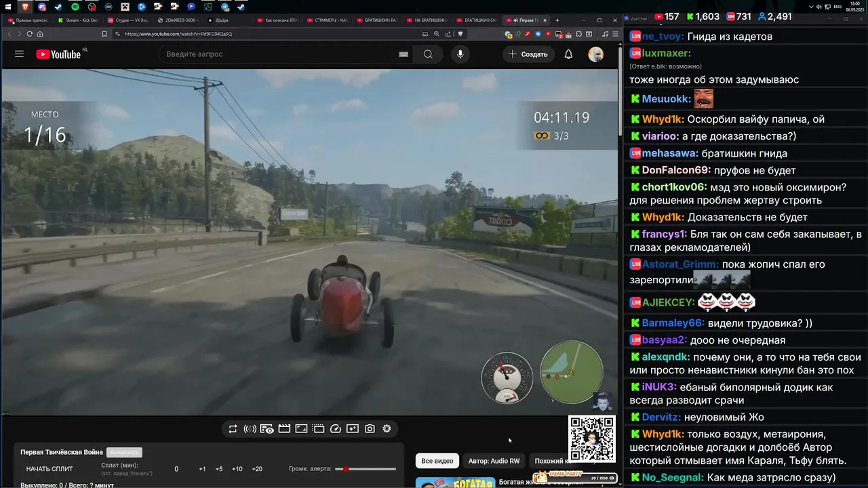The width and height of the screenshot is (868, 488).
Task: Open the language indicator ENG in system tray
Action: pyautogui.click(x=837, y=7)
